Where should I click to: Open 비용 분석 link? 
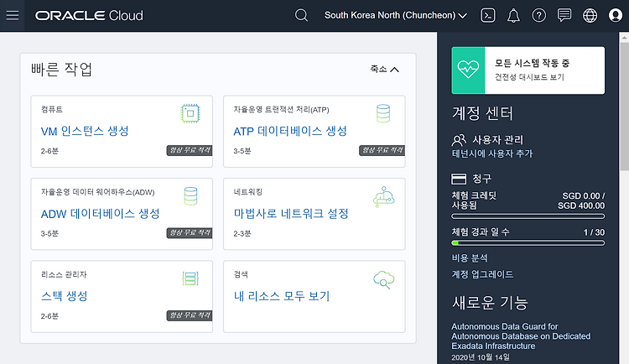point(470,258)
